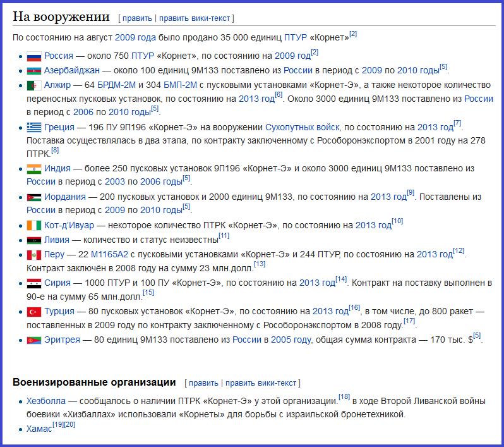Follow the 2009 года link in intro
Image resolution: width=504 pixels, height=447 pixels.
pos(135,37)
